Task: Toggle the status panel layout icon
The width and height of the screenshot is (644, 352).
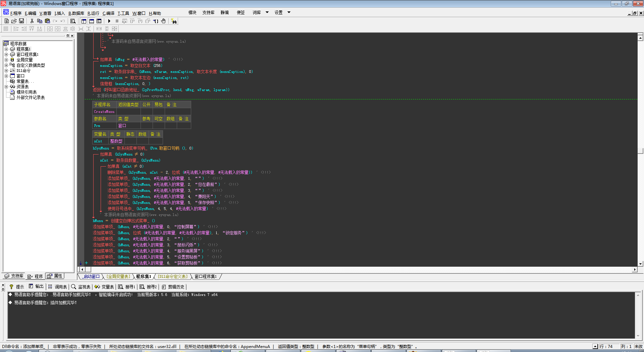Action: coord(92,21)
